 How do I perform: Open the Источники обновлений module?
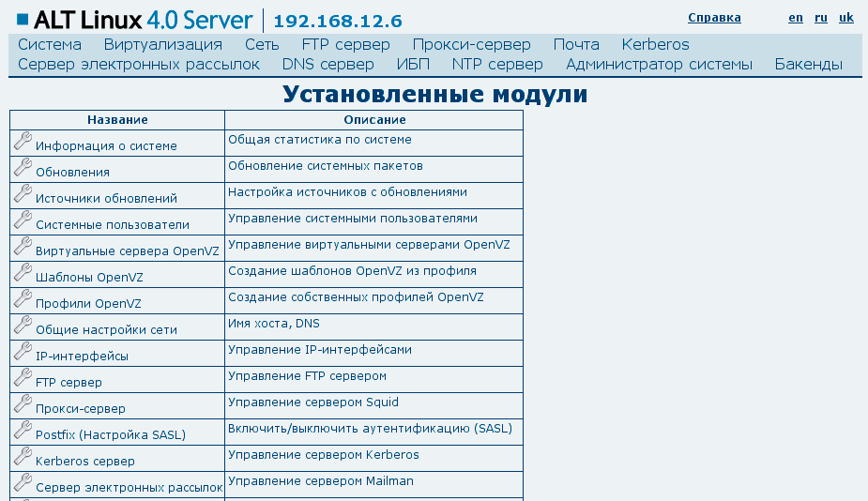tap(106, 199)
